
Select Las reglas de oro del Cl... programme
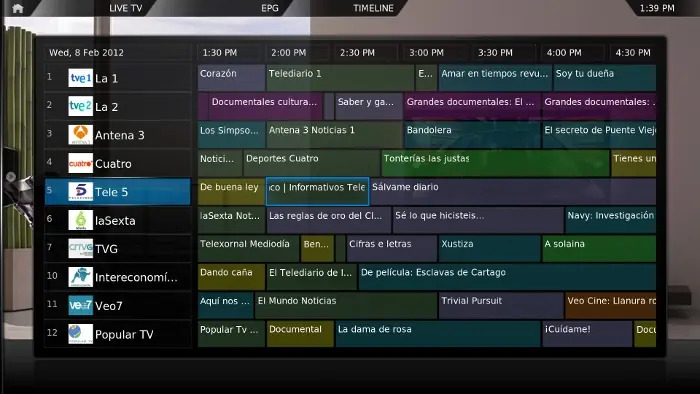(329, 220)
